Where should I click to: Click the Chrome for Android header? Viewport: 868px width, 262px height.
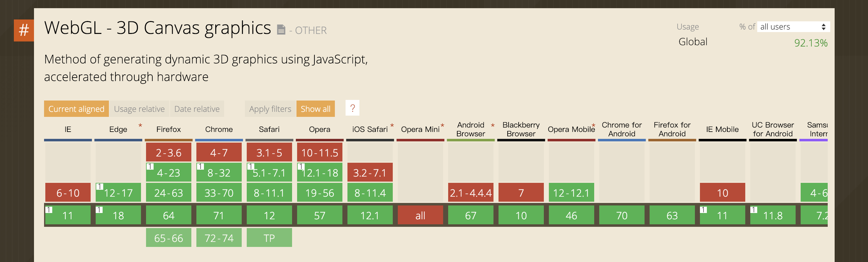[x=622, y=129]
